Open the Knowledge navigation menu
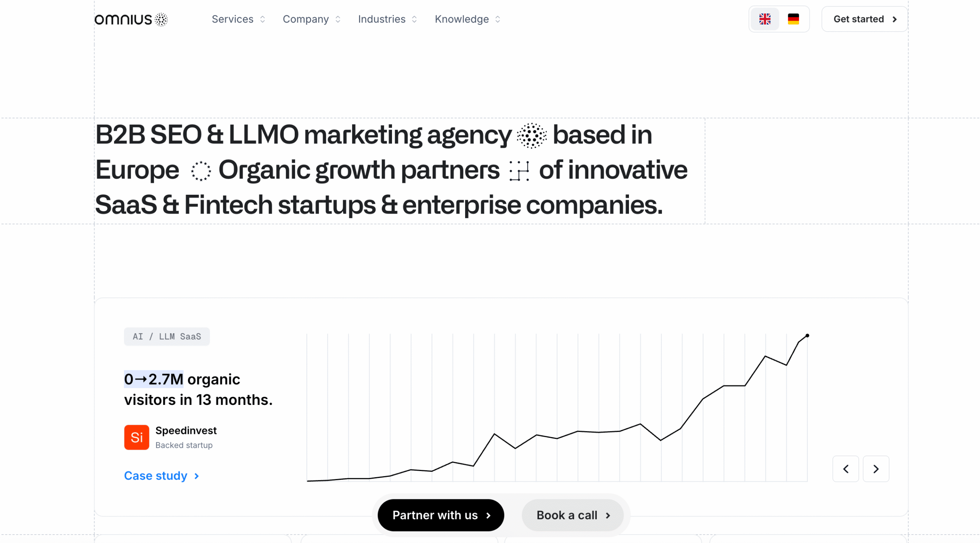 [467, 19]
